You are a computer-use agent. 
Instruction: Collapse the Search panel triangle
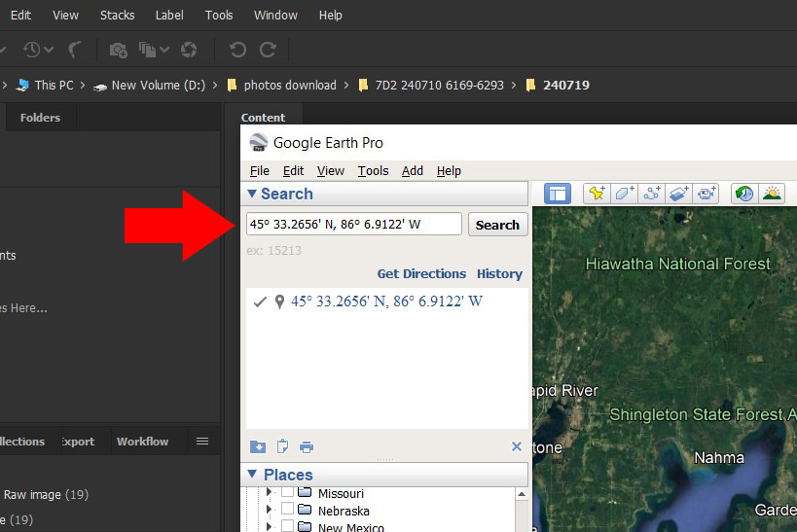252,194
